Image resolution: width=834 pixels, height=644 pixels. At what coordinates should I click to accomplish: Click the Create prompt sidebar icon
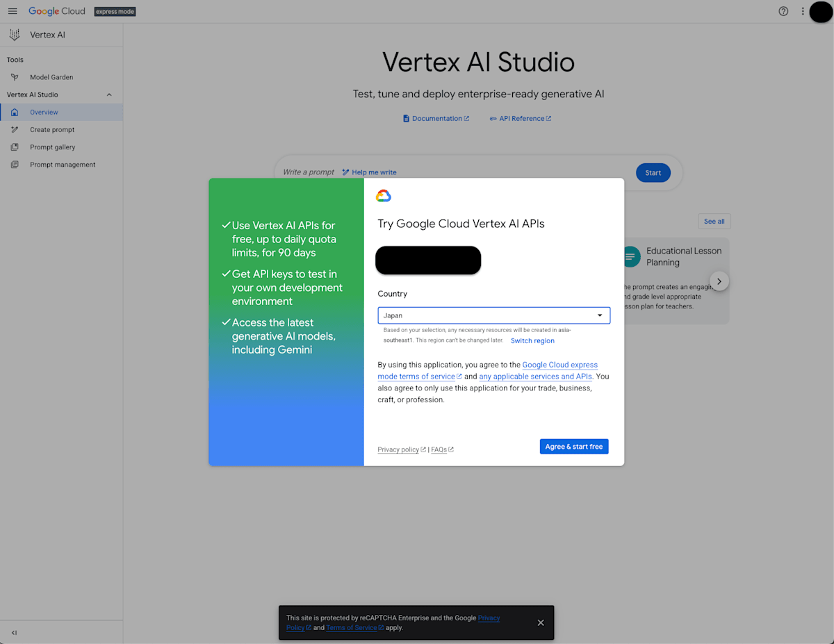pyautogui.click(x=15, y=129)
